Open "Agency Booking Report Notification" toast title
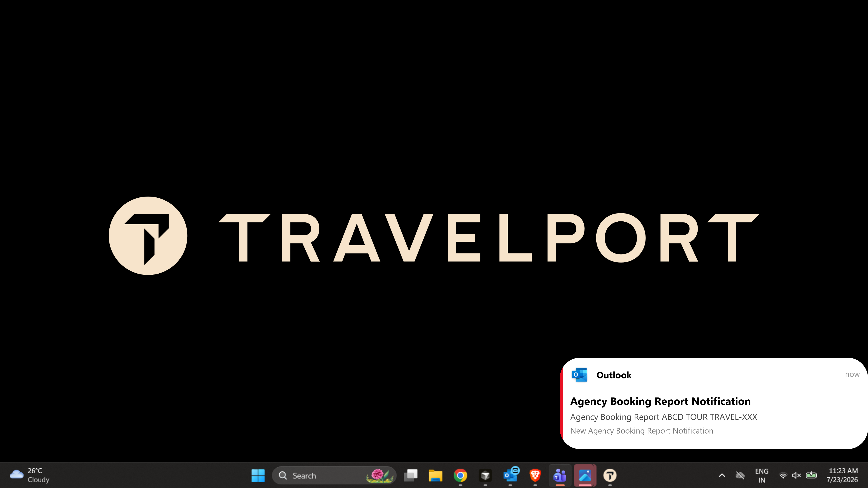868x488 pixels. pos(660,401)
